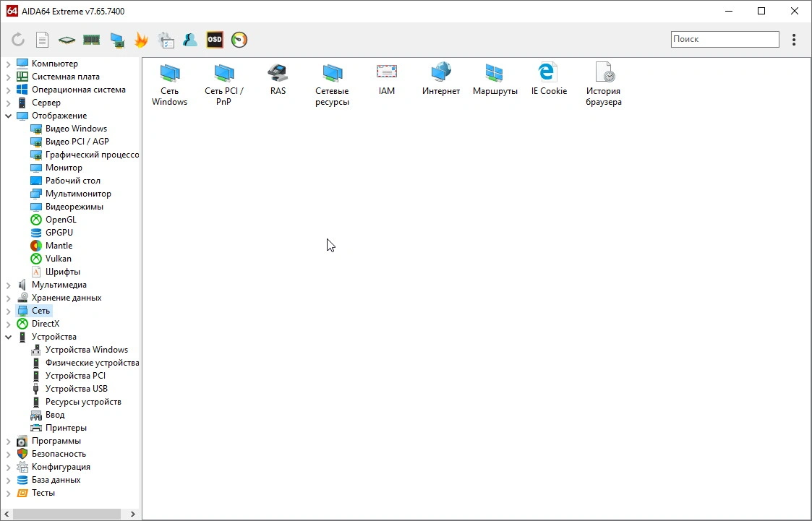Expand the Сервер tree node
812x521 pixels.
8,103
